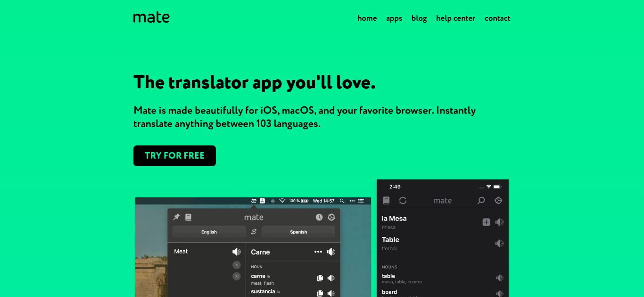644x297 pixels.
Task: Click the TRY FOR FREE button
Action: tap(174, 156)
